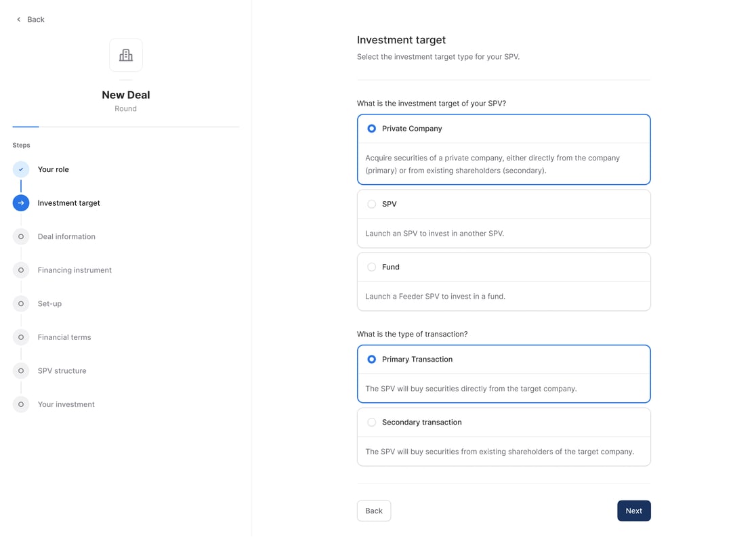Click the arrow icon for Investment target step
Viewport: 756px width, 537px height.
[x=21, y=203]
